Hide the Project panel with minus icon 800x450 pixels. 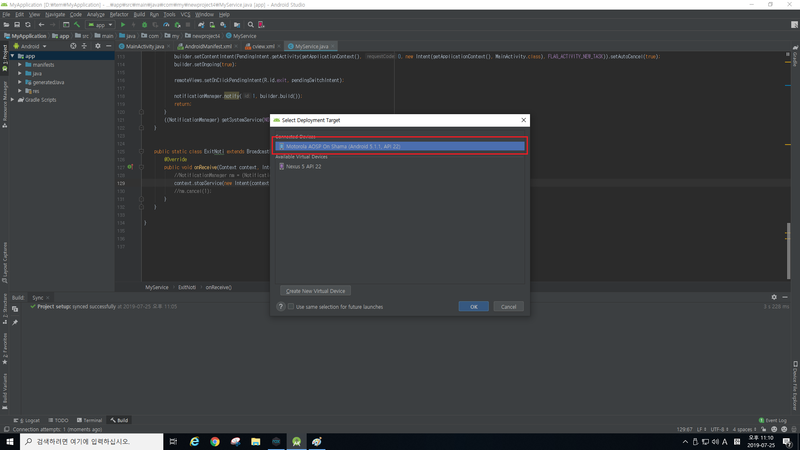tap(108, 46)
